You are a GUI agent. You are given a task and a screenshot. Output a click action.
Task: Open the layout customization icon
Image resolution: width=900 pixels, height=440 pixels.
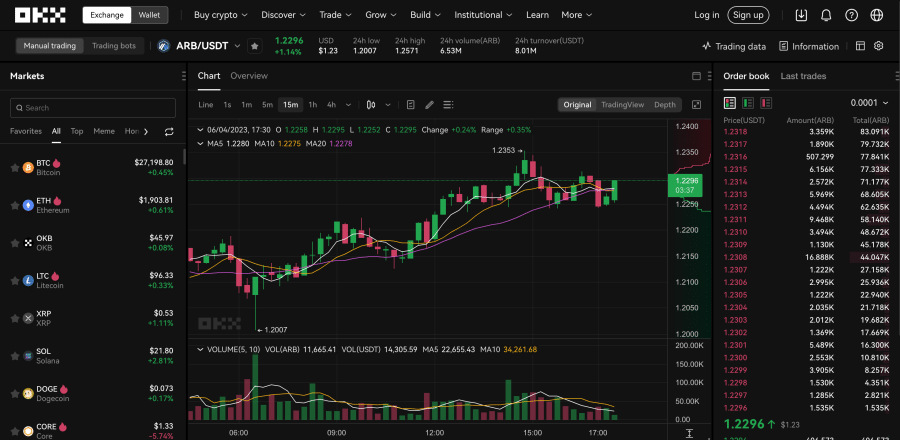pos(861,46)
